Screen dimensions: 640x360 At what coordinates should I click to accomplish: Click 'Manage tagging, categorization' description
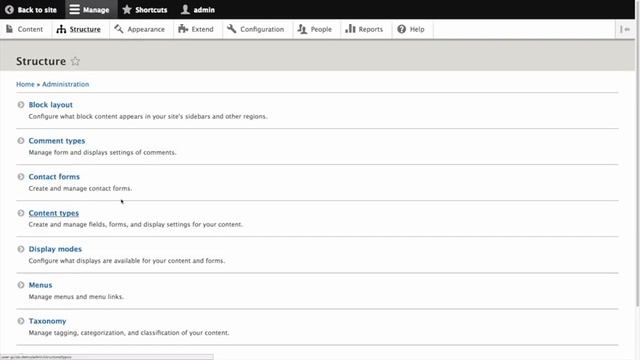coord(129,333)
